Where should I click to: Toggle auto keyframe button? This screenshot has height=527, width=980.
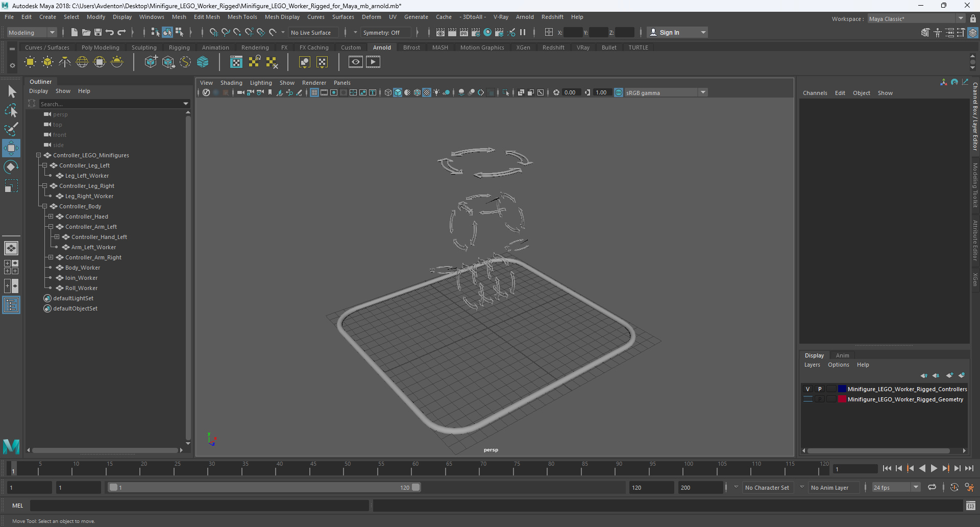click(954, 487)
